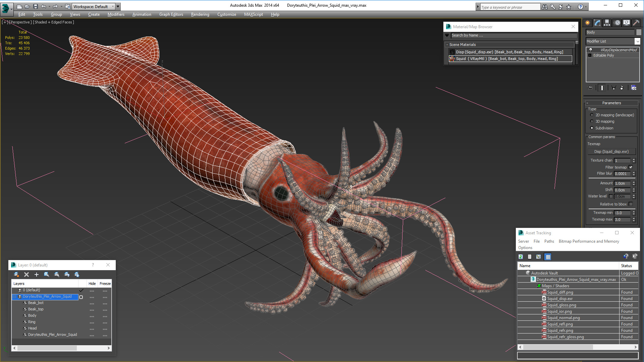Click the Subscription Center key icon
The image size is (644, 362).
(x=552, y=7)
